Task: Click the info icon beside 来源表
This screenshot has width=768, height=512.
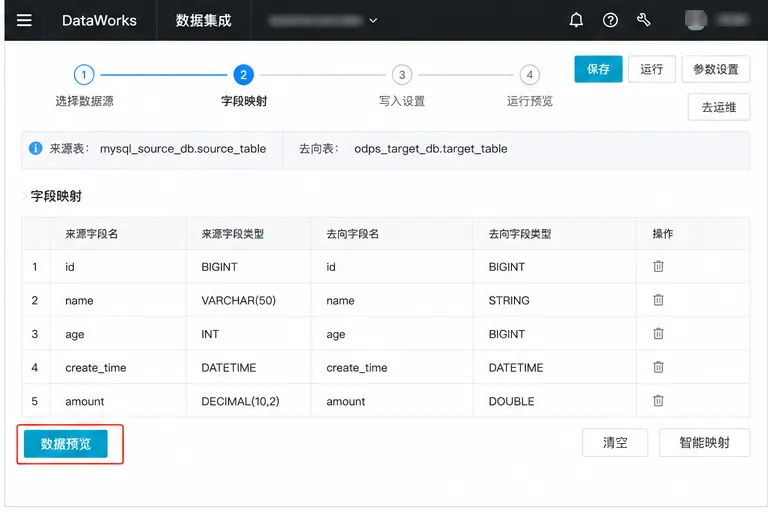Action: click(x=36, y=148)
